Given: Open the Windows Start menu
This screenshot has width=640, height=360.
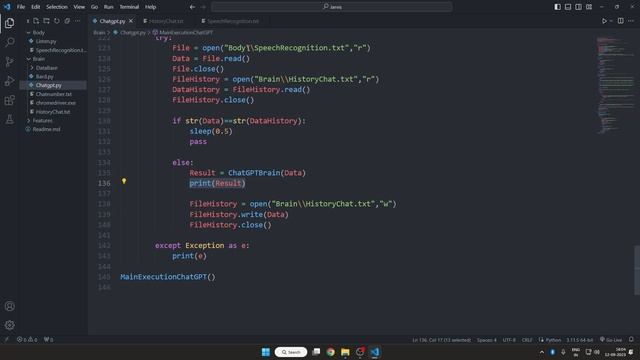Looking at the screenshot, I should pyautogui.click(x=266, y=352).
